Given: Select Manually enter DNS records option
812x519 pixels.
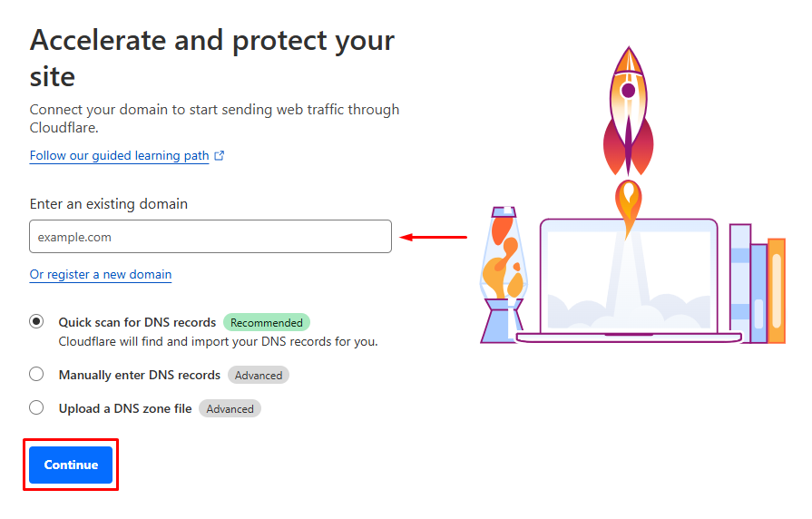Looking at the screenshot, I should click(x=36, y=374).
